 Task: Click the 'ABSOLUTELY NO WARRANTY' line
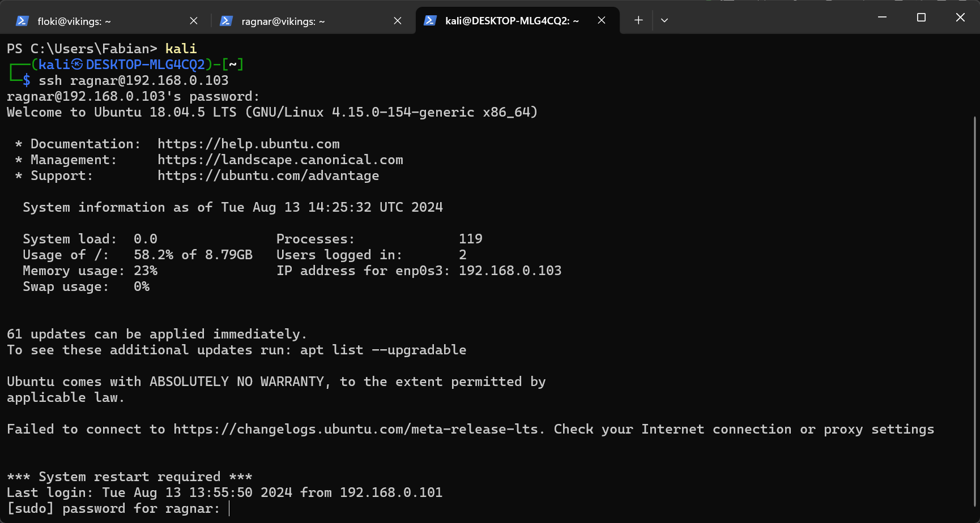coord(276,381)
